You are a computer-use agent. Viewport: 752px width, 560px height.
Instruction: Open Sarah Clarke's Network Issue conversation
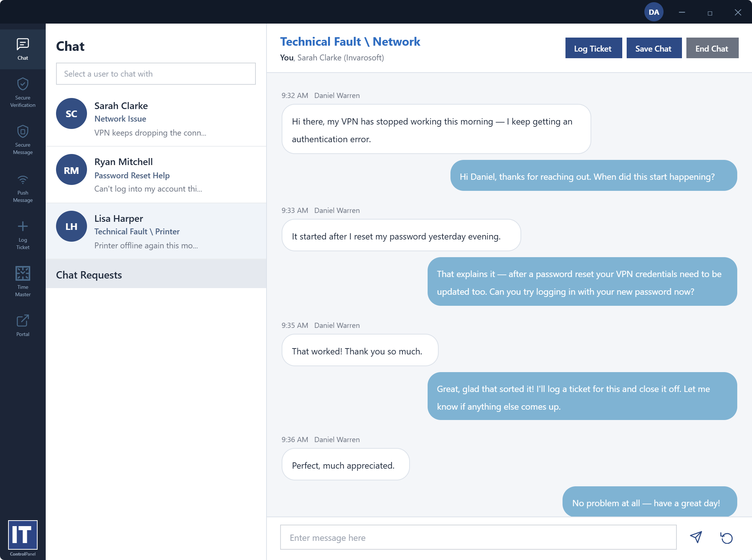[156, 119]
